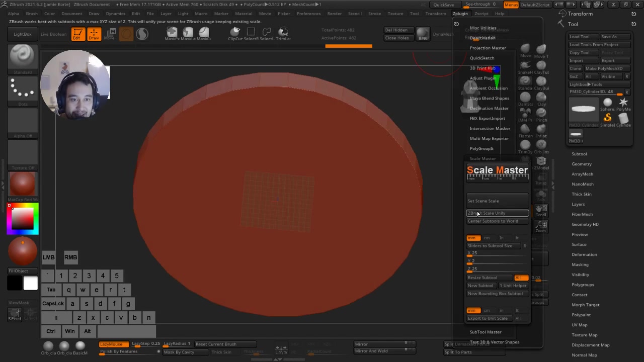Select the SelectRect brush icon

click(251, 32)
